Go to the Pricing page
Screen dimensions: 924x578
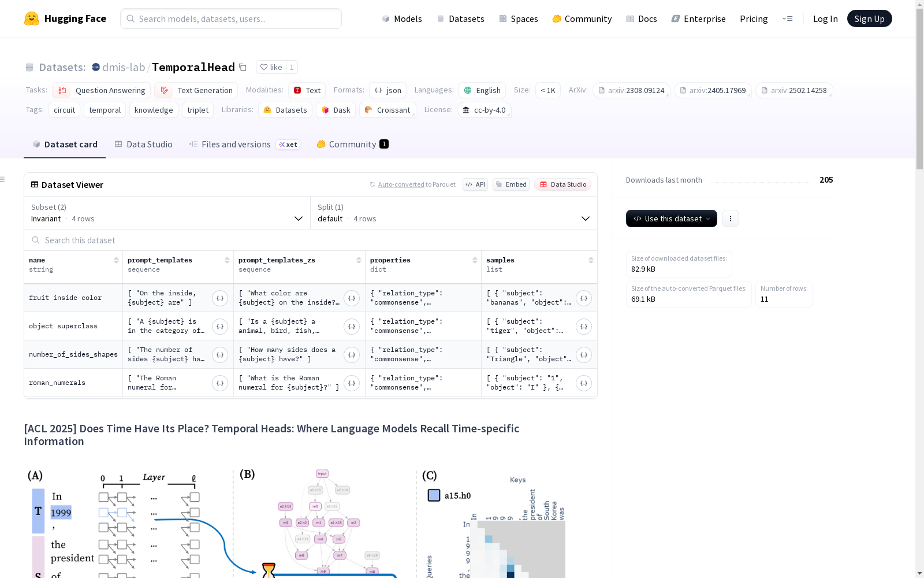point(754,18)
